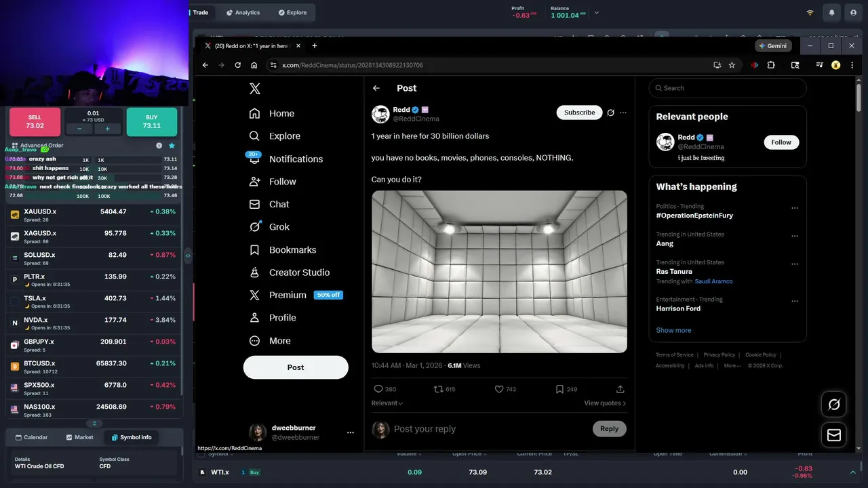Click the gray Reply button
This screenshot has width=868, height=488.
point(610,428)
